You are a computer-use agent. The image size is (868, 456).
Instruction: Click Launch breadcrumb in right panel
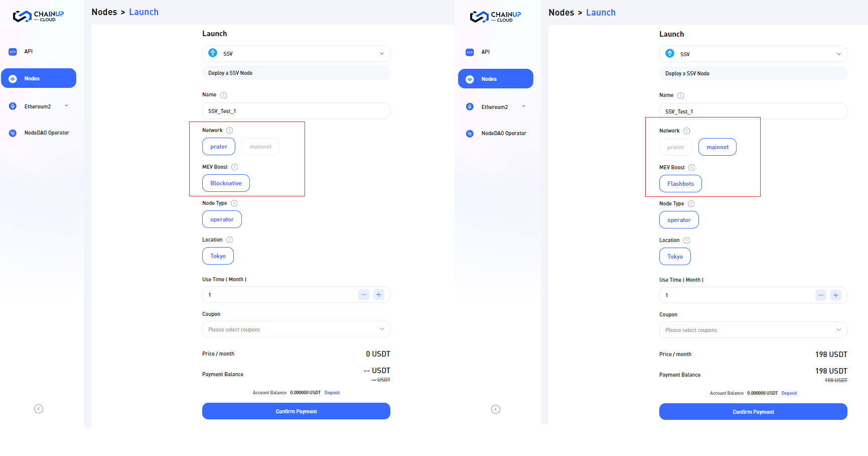[601, 13]
